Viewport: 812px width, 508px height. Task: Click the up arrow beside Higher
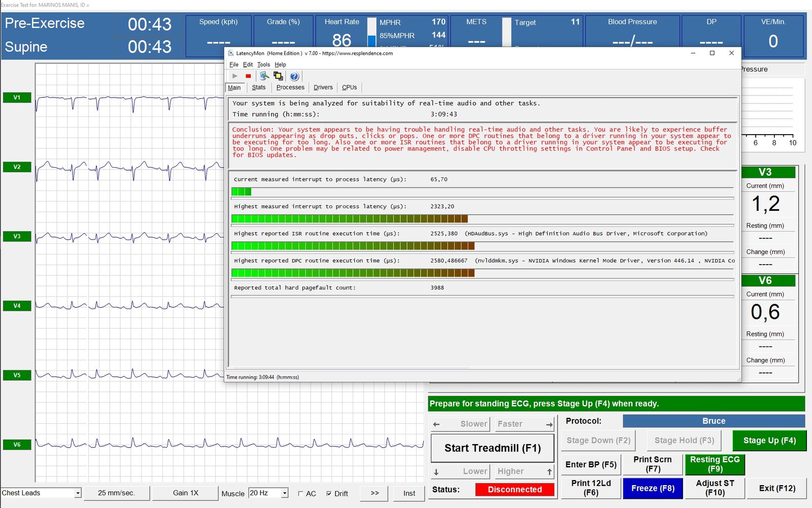pyautogui.click(x=549, y=471)
